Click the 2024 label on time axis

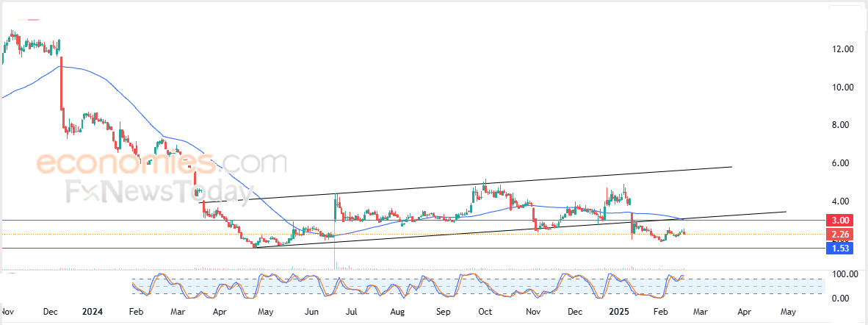click(x=91, y=312)
